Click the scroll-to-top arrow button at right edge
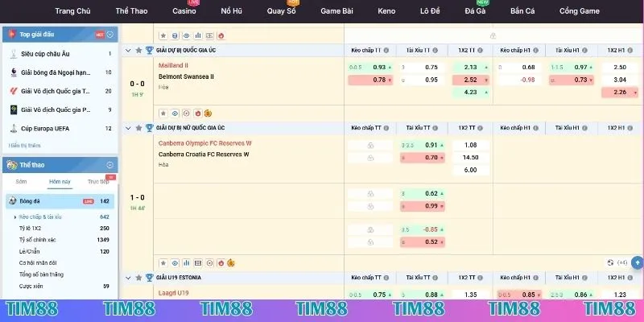The height and width of the screenshot is (322, 644). tap(637, 262)
